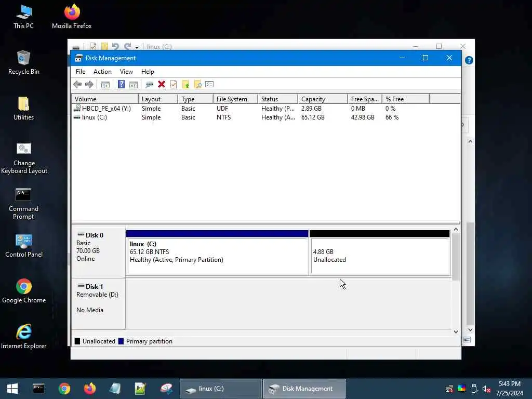This screenshot has width=532, height=399.
Task: Click view toggle icon at linux (C:) window bottom
Action: click(x=467, y=340)
